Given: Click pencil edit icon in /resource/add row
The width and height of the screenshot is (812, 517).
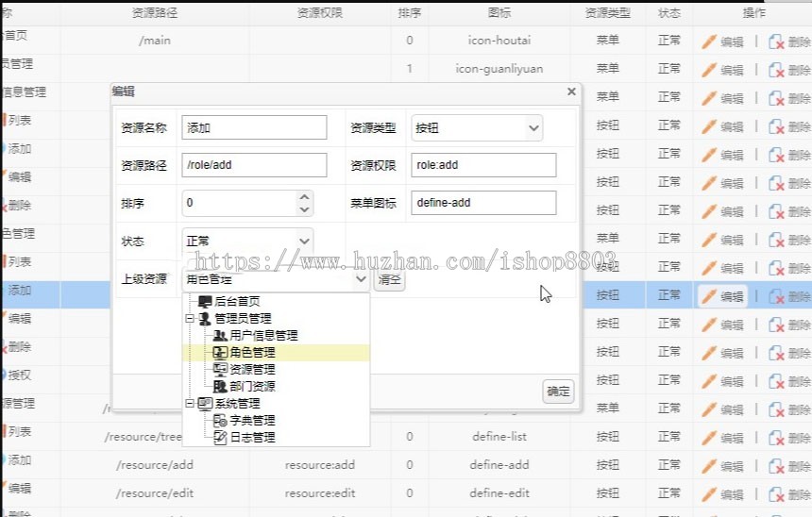Looking at the screenshot, I should (x=709, y=466).
